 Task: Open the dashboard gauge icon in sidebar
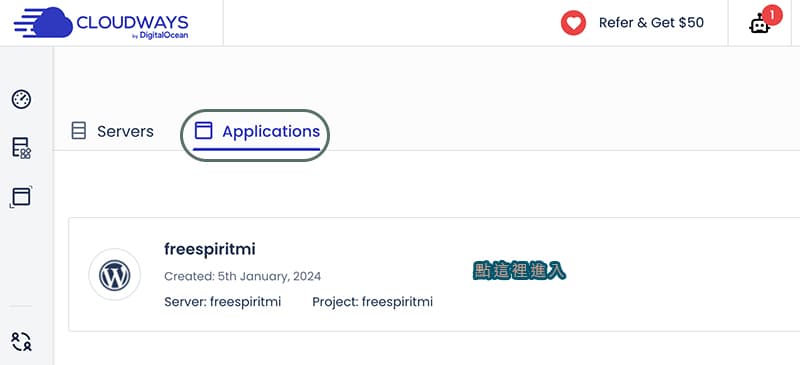pos(21,99)
